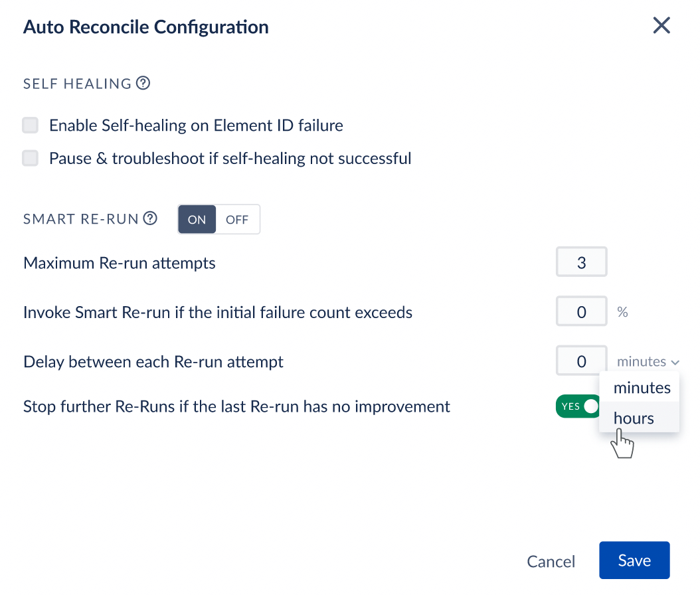The height and width of the screenshot is (595, 700).
Task: Open the Self Healing help tooltip icon
Action: (x=143, y=84)
